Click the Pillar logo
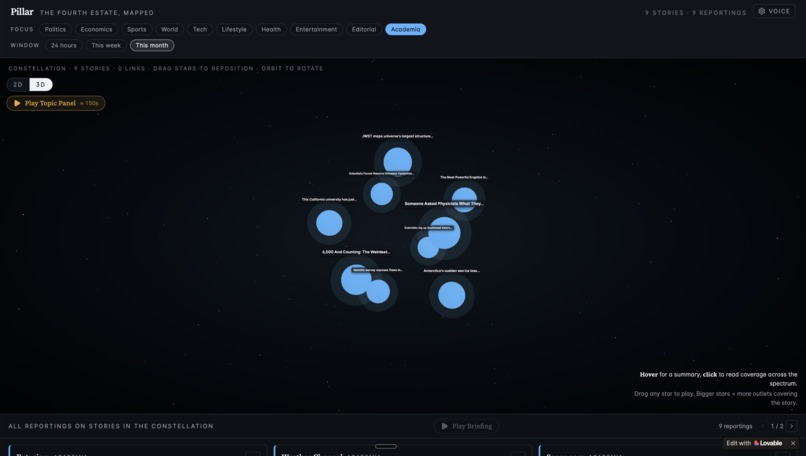Screen dimensions: 806x456 click(x=22, y=11)
